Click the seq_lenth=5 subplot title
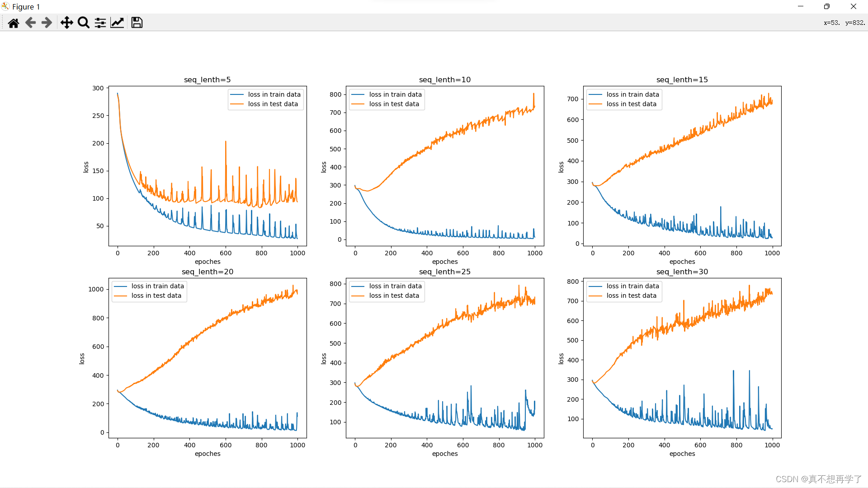This screenshot has width=868, height=488. (207, 80)
